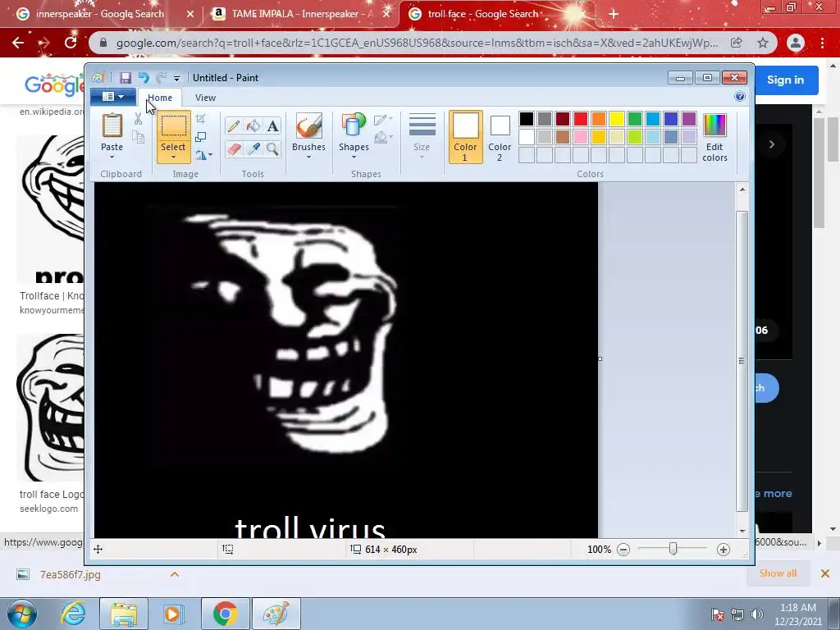Screen dimensions: 840x630
Task: Open the Size line thickness dropdown
Action: point(422,137)
